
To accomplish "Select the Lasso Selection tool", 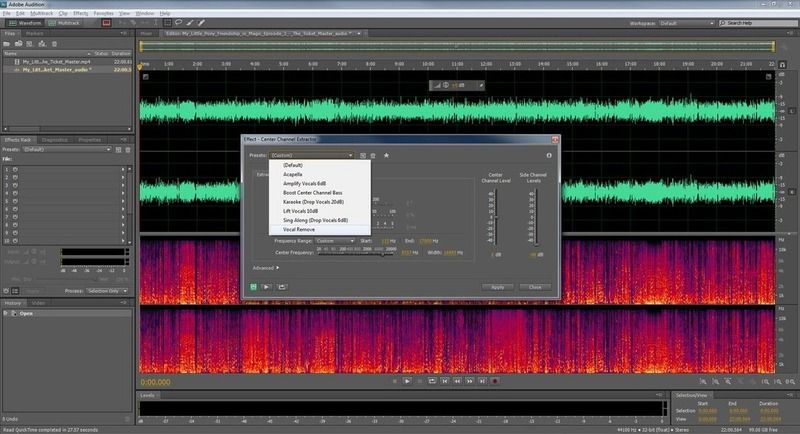I will [x=179, y=23].
